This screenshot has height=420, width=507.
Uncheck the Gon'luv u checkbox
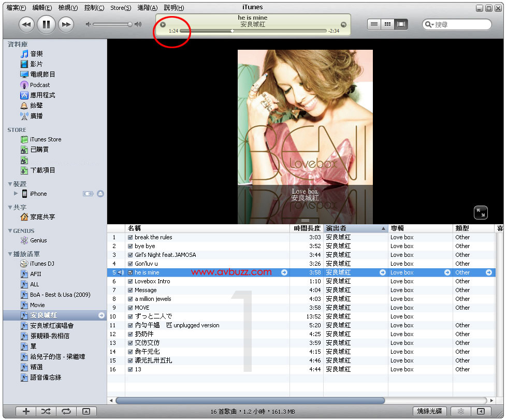click(x=131, y=264)
